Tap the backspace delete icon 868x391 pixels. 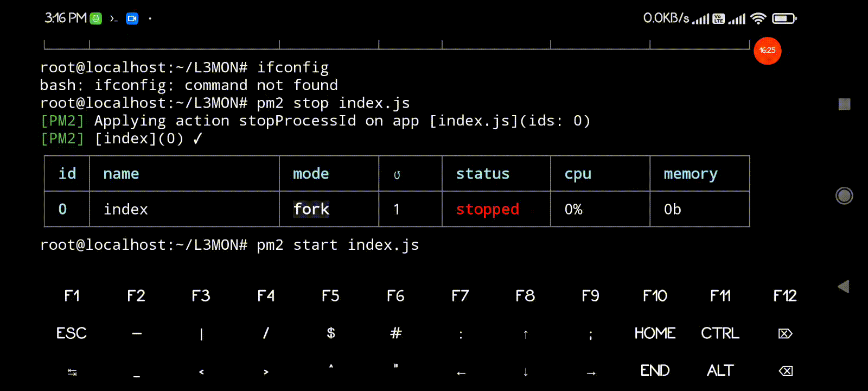point(785,371)
